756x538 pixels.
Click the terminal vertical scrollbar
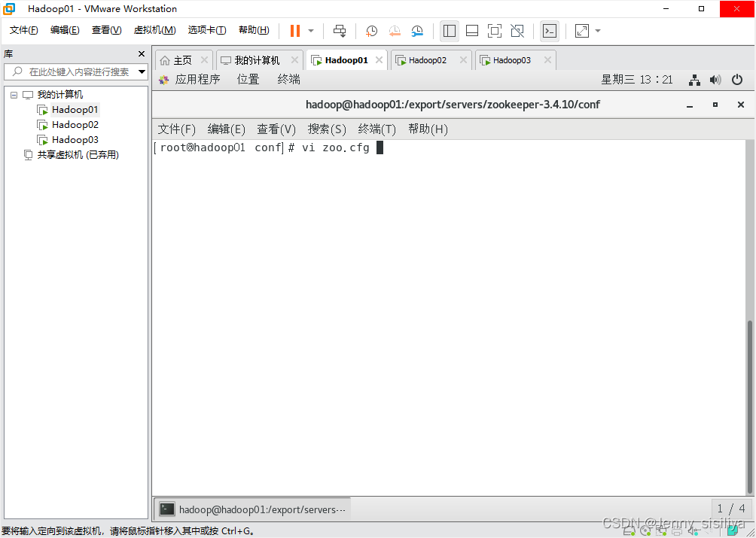click(x=750, y=407)
